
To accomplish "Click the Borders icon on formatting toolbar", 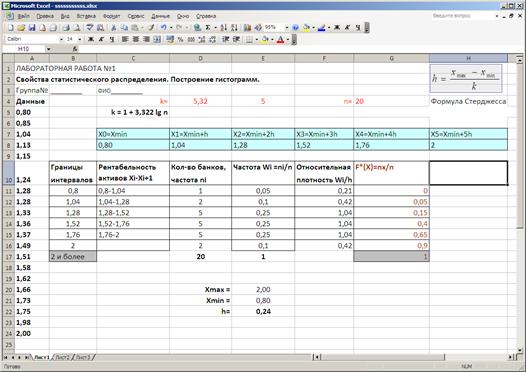I will click(x=249, y=40).
